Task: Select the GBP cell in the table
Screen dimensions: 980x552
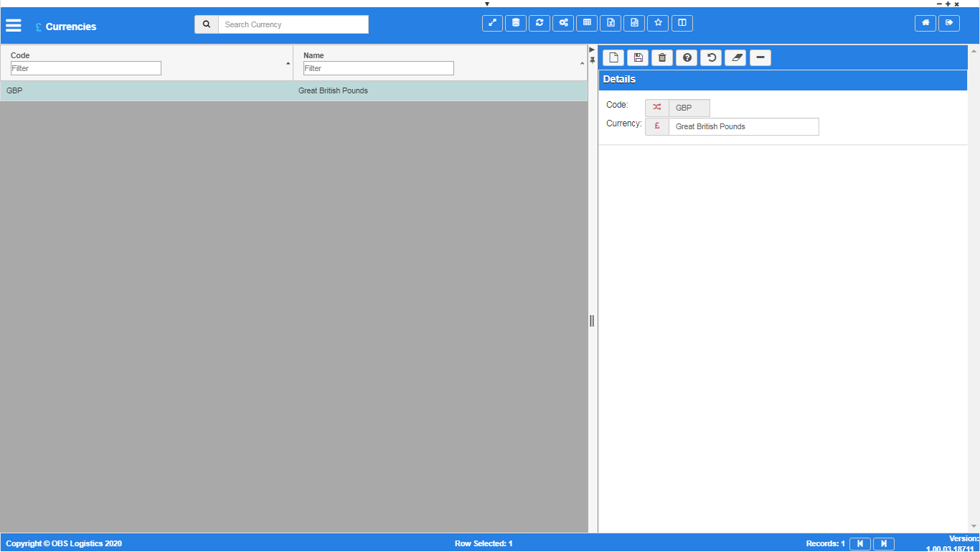Action: pyautogui.click(x=146, y=91)
